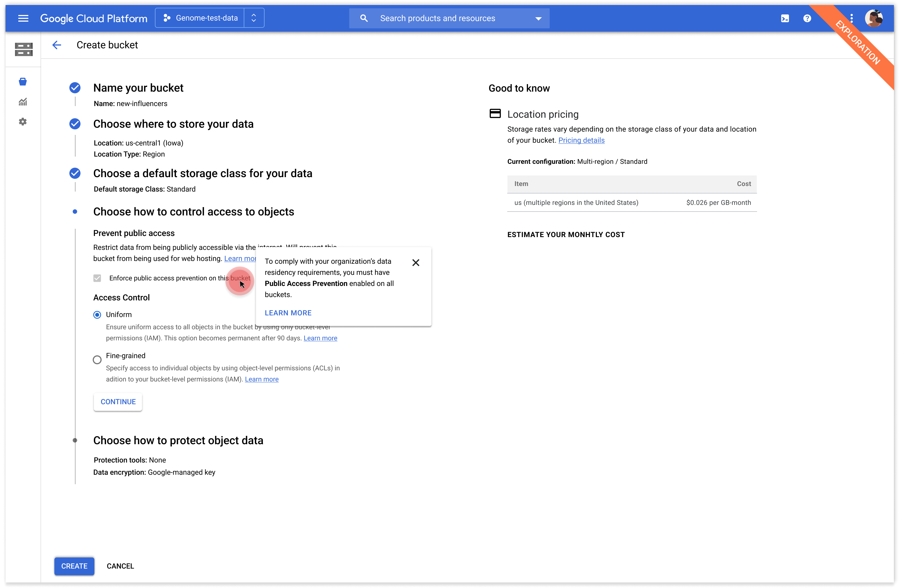Select the bucket browser sidebar icon
This screenshot has height=588, width=900.
[x=23, y=82]
